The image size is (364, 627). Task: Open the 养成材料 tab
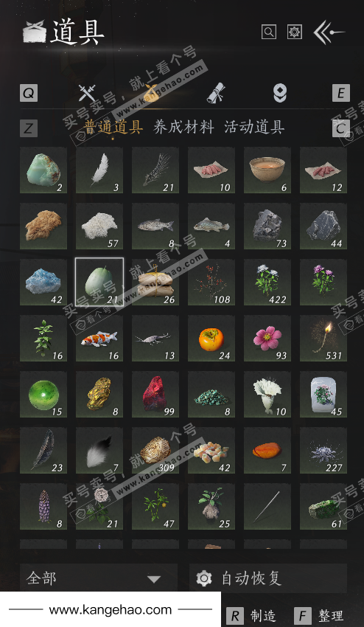click(183, 127)
